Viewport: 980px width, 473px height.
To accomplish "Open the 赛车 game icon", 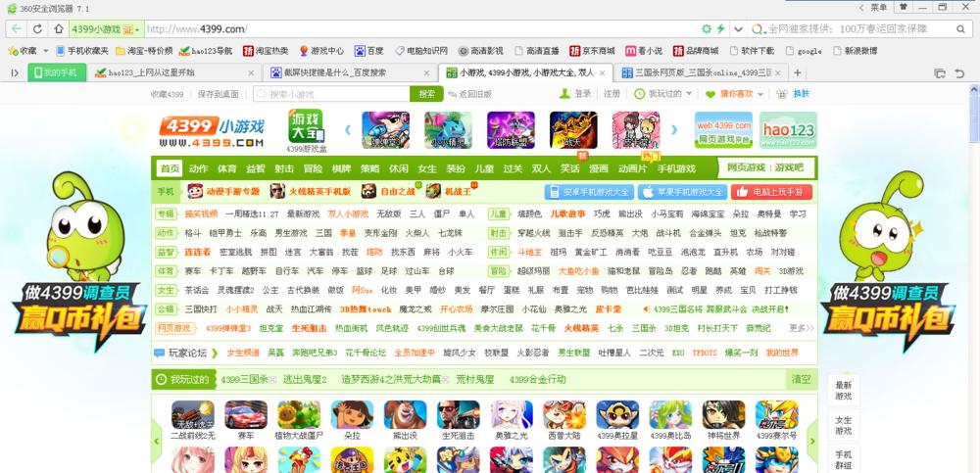I will coord(246,415).
